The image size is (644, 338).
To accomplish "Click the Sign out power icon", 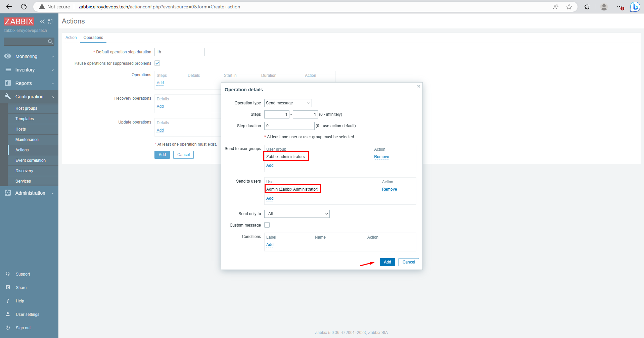I will (8, 328).
